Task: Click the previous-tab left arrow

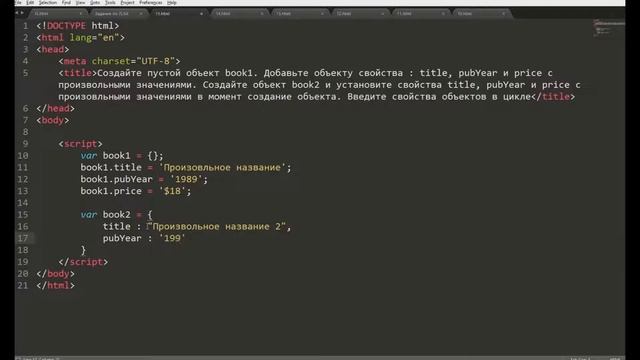Action: [x=17, y=13]
